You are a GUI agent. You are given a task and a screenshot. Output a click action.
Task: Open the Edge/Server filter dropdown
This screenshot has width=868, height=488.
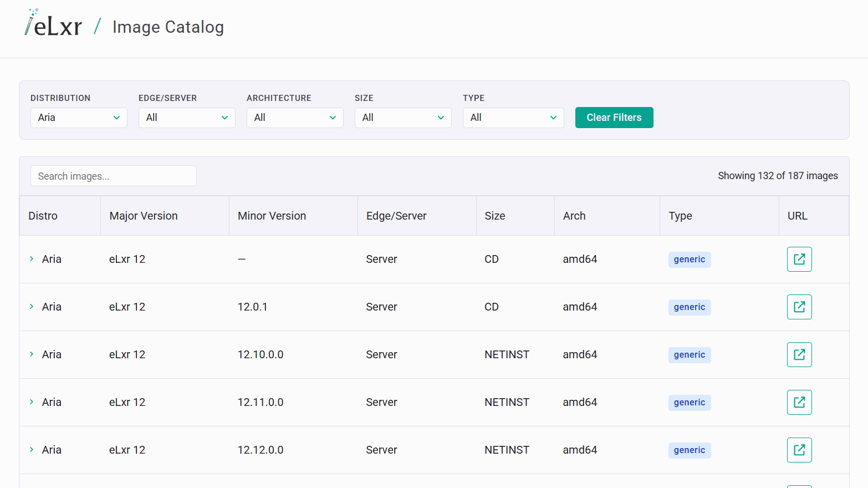point(187,118)
